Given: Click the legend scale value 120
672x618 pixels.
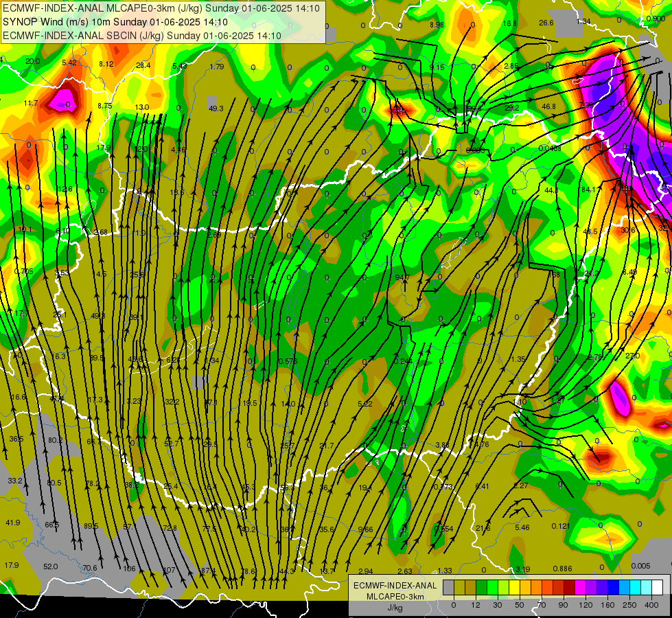Looking at the screenshot, I should [x=586, y=605].
